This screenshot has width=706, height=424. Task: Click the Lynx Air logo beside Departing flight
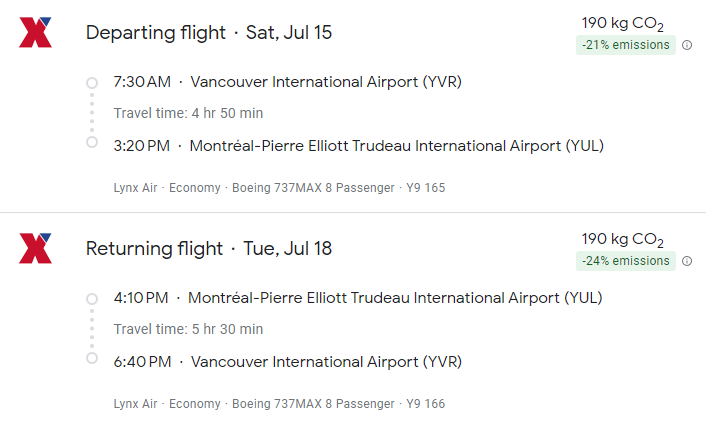point(35,33)
